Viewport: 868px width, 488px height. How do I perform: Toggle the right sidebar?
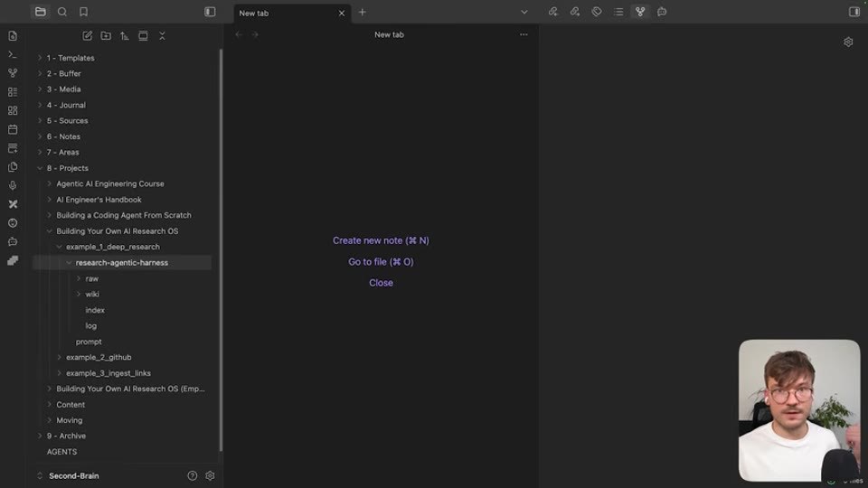point(854,12)
